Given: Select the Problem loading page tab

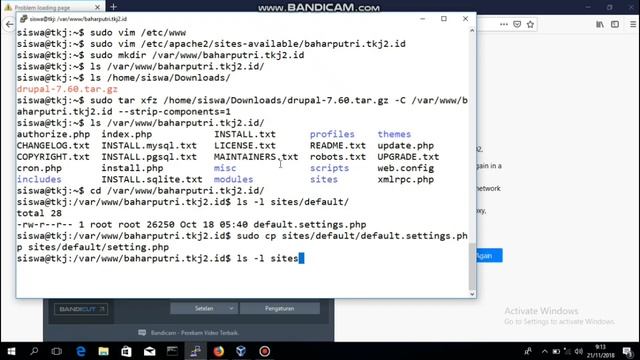Looking at the screenshot, I should pos(53,7).
